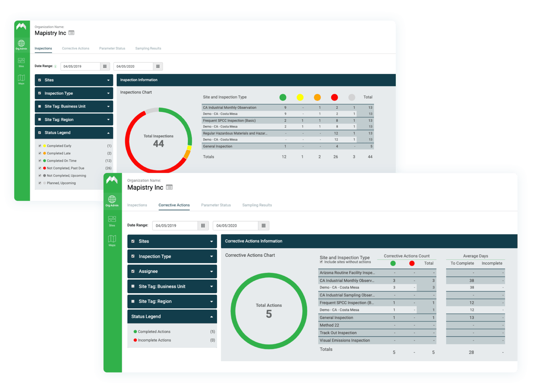Toggle Site Tag: Region checkbox in Inspections window
541x392 pixels.
click(x=40, y=119)
